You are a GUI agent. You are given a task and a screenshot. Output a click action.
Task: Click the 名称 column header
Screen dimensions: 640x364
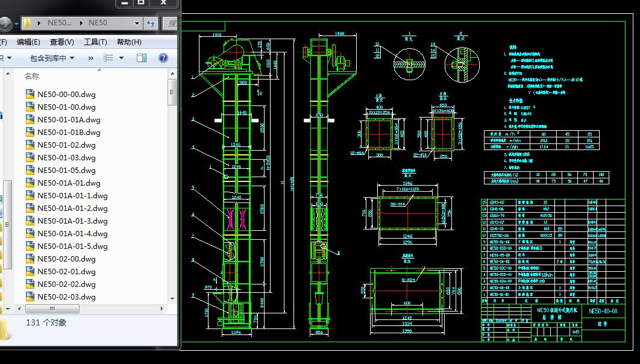32,77
